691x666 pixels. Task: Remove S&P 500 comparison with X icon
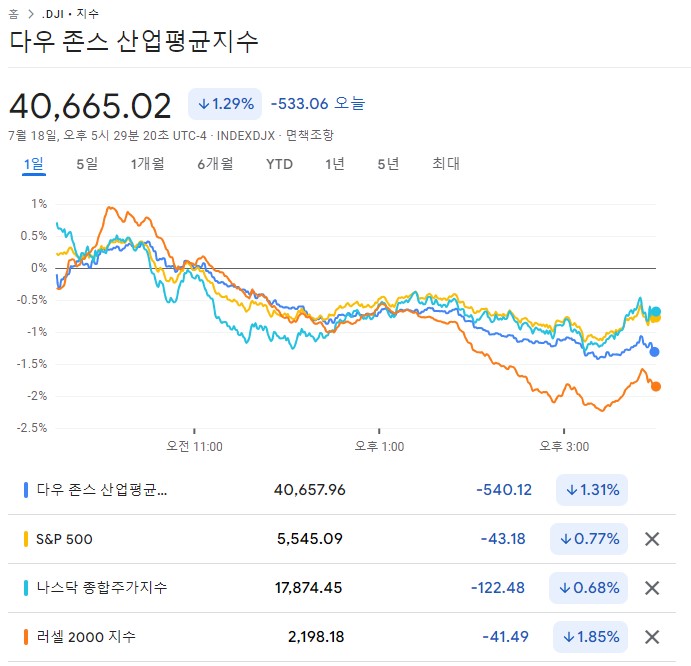652,539
